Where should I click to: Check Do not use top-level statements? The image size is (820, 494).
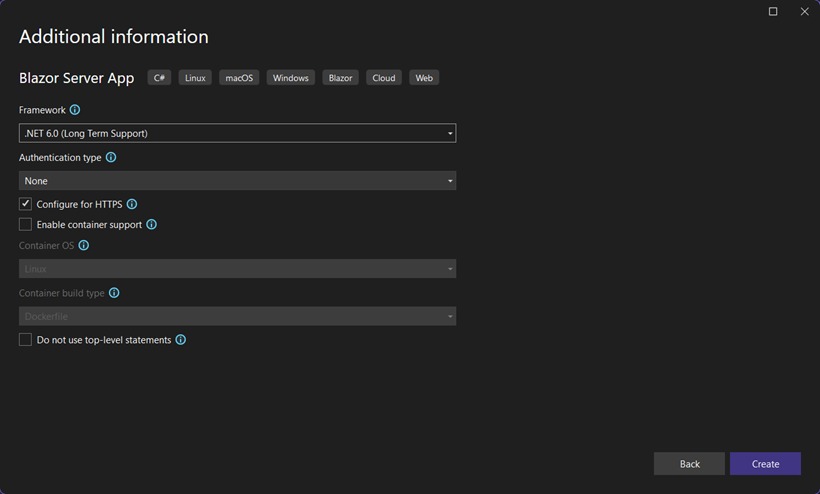pyautogui.click(x=25, y=340)
